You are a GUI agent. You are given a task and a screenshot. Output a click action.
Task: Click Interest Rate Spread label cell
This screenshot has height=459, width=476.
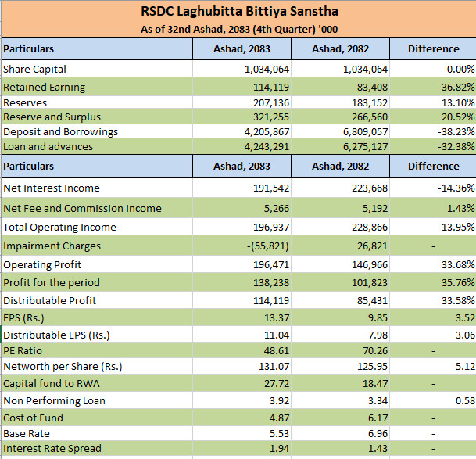97,448
